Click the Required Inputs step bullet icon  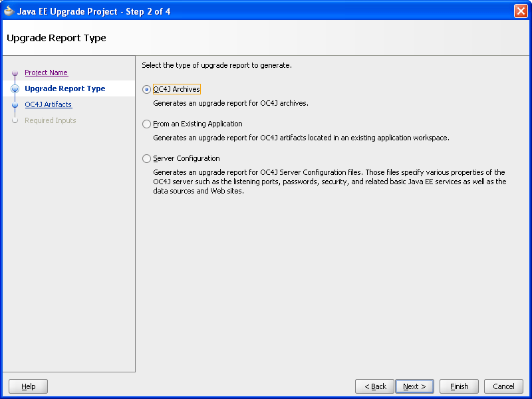[15, 120]
